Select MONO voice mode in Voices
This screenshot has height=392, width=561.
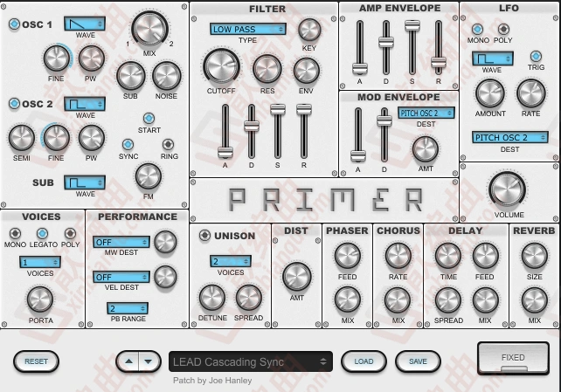tap(15, 234)
